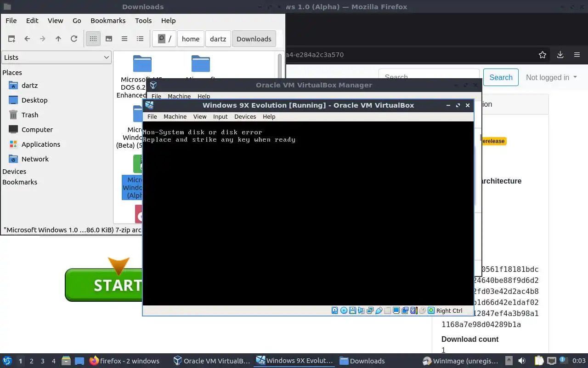Click taskbar show desktop icon
This screenshot has width=588, height=368.
click(79, 361)
